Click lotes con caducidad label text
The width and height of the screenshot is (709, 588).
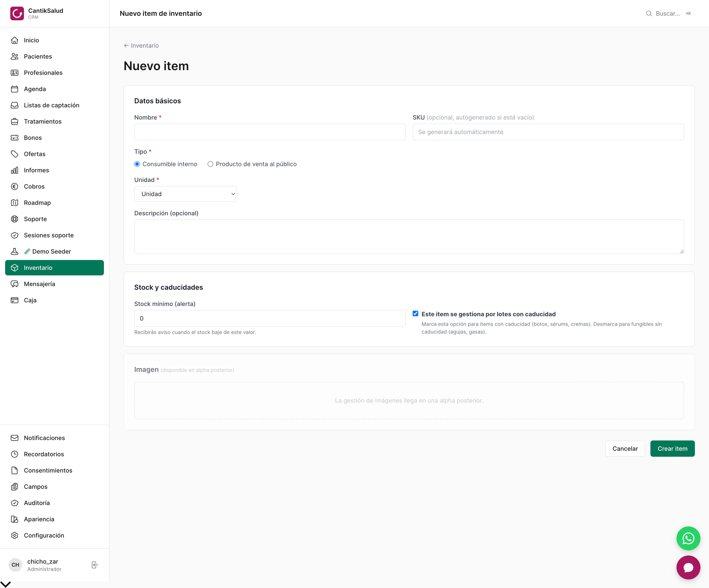(x=488, y=314)
